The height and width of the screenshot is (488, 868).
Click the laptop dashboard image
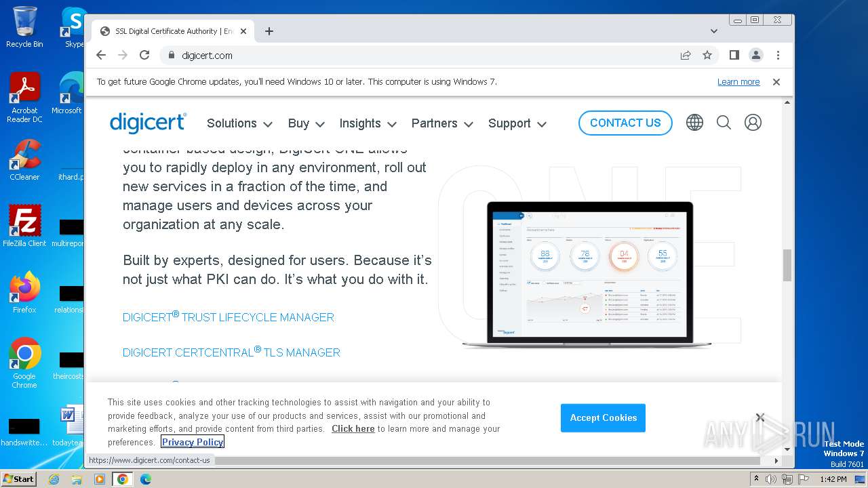coord(587,274)
